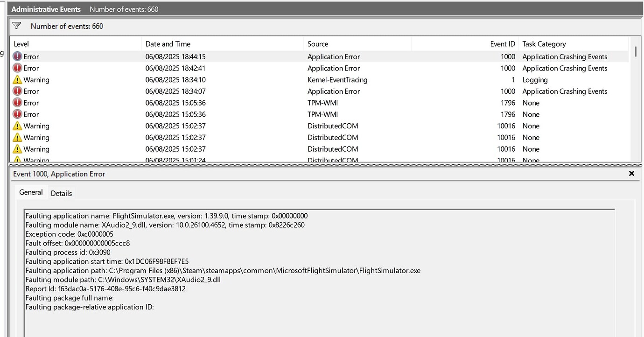Click the Error icon of the 18:42:41 Application Error

[17, 68]
